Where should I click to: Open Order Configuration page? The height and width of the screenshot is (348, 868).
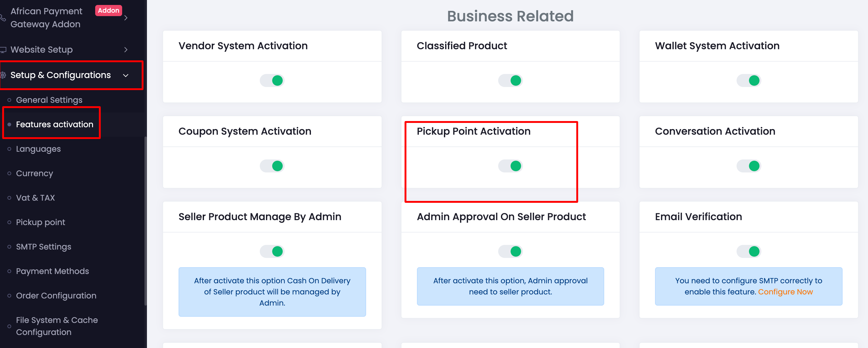tap(56, 295)
